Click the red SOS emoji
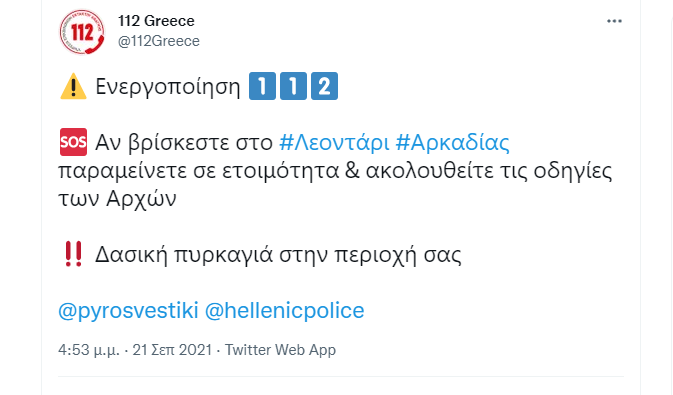 (73, 142)
